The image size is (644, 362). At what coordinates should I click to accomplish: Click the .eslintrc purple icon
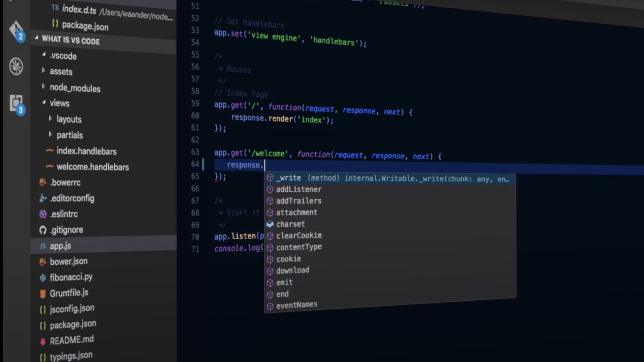pyautogui.click(x=43, y=214)
